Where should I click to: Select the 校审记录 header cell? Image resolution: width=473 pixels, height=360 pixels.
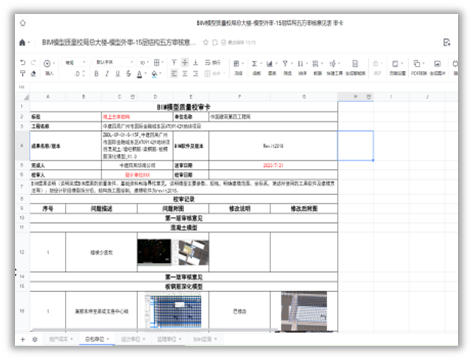click(x=184, y=199)
